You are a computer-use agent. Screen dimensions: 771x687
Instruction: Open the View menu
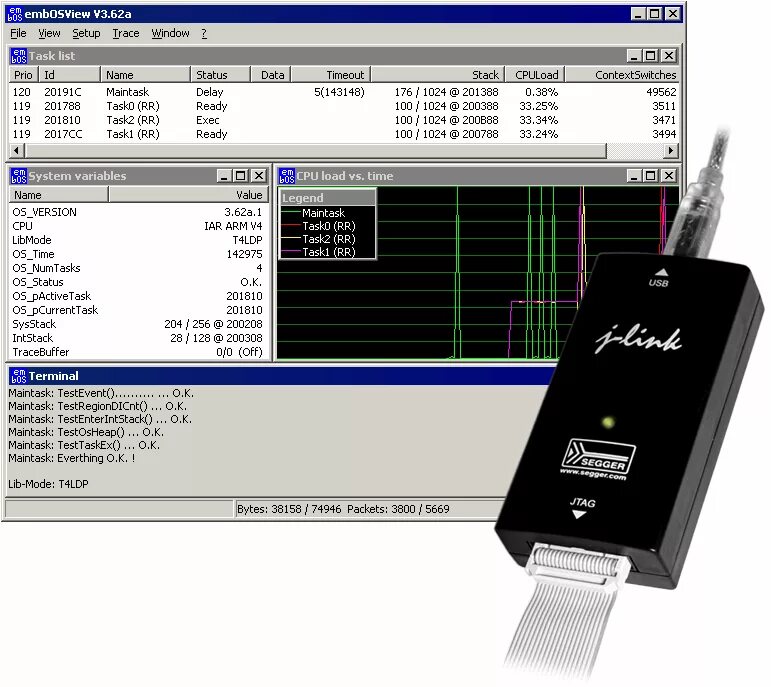[x=49, y=33]
